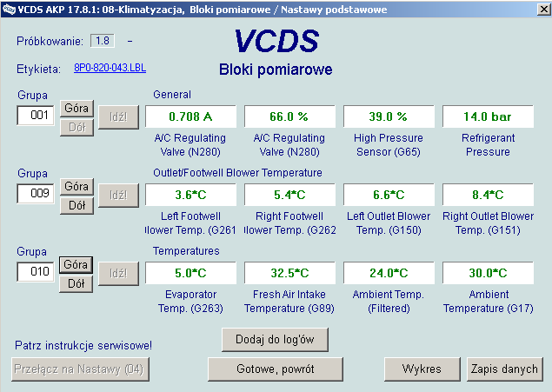Select the 8.4*C right outlet blower value
This screenshot has height=392, width=552.
click(488, 195)
